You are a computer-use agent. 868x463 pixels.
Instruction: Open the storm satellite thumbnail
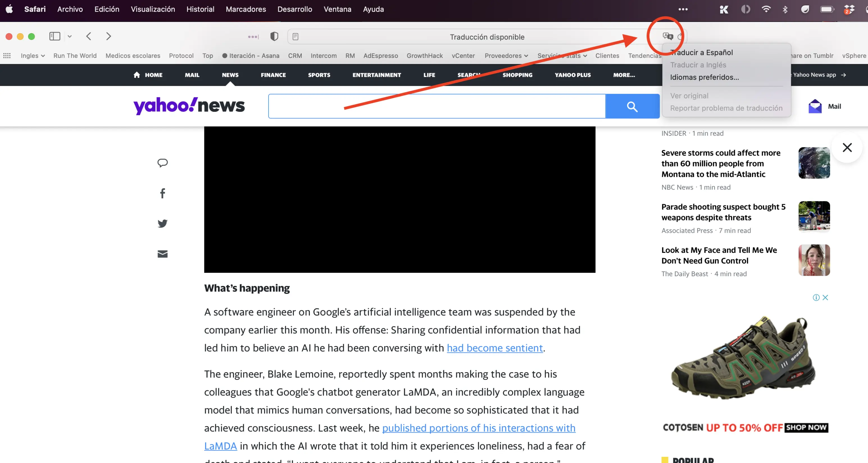coord(814,163)
